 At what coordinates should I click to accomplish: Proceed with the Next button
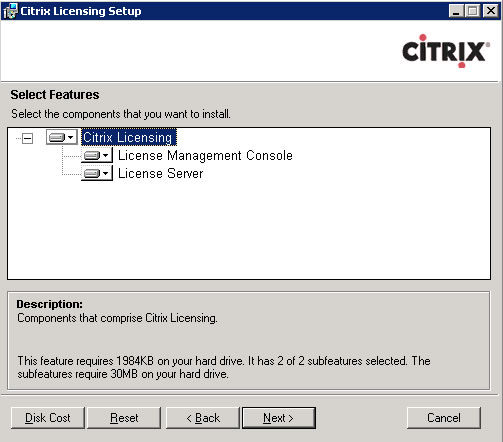(x=279, y=418)
